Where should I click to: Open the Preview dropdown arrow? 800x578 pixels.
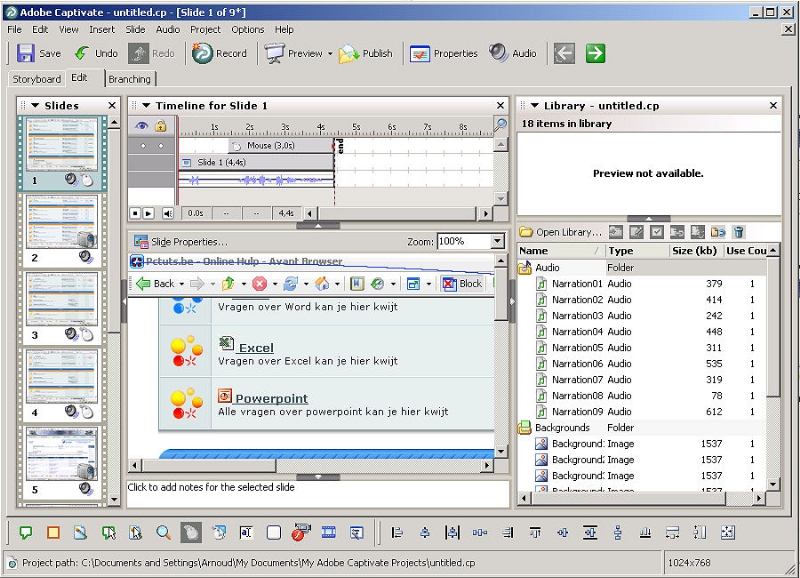[330, 54]
